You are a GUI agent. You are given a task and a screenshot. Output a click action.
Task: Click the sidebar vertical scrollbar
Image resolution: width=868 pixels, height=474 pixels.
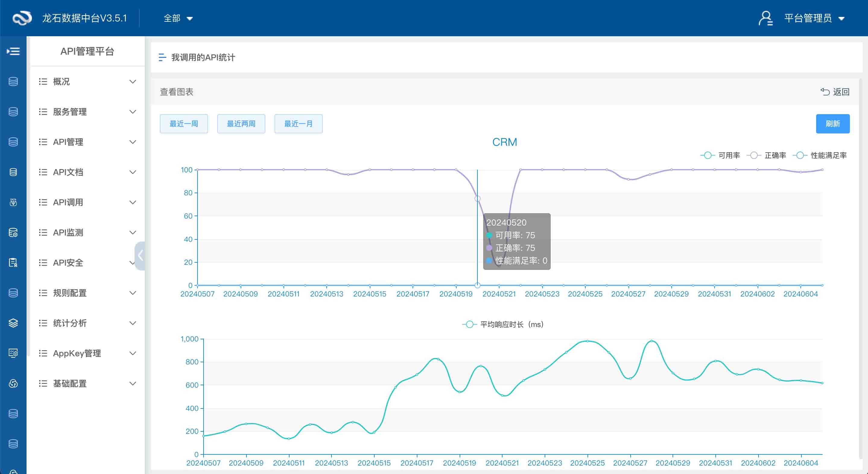coord(29,196)
